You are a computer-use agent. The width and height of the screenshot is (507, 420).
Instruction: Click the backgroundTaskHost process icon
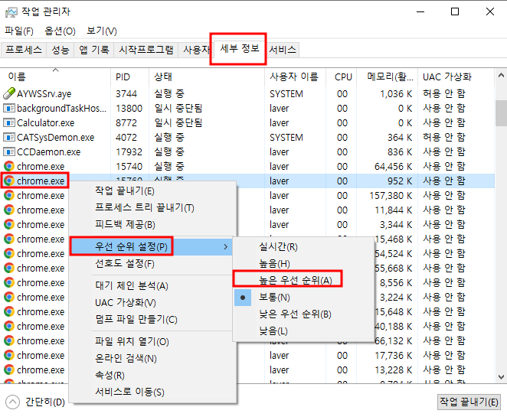(x=9, y=108)
